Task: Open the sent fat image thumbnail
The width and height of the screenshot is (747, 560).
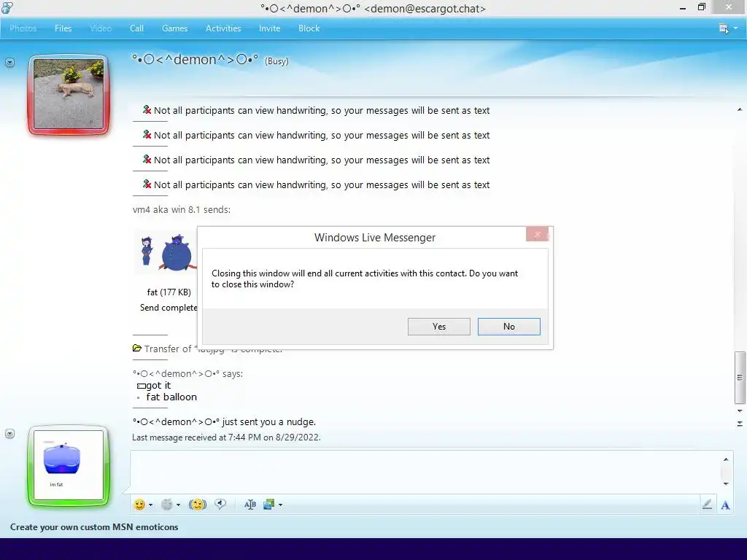Action: point(166,252)
